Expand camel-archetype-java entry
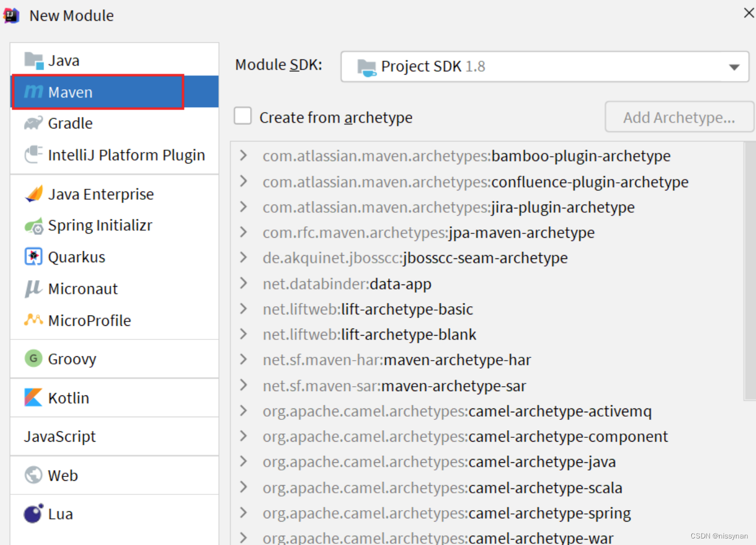The height and width of the screenshot is (545, 756). pyautogui.click(x=243, y=461)
